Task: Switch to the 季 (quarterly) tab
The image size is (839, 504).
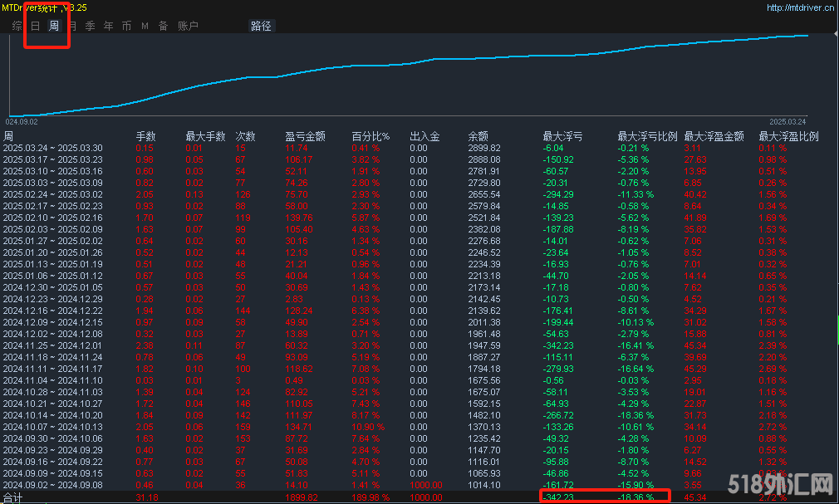Action: (x=90, y=26)
